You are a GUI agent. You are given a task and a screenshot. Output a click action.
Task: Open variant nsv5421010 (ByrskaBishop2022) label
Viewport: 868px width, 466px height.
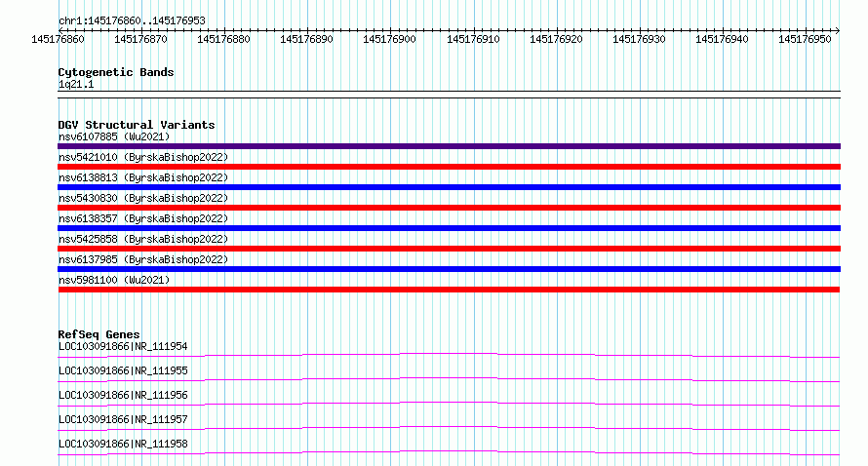(x=143, y=157)
